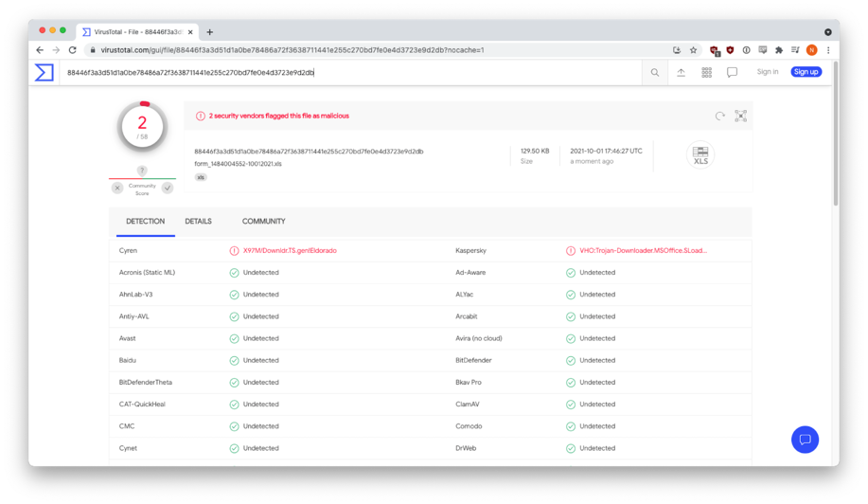
Task: Click the community score question mark
Action: pyautogui.click(x=142, y=171)
